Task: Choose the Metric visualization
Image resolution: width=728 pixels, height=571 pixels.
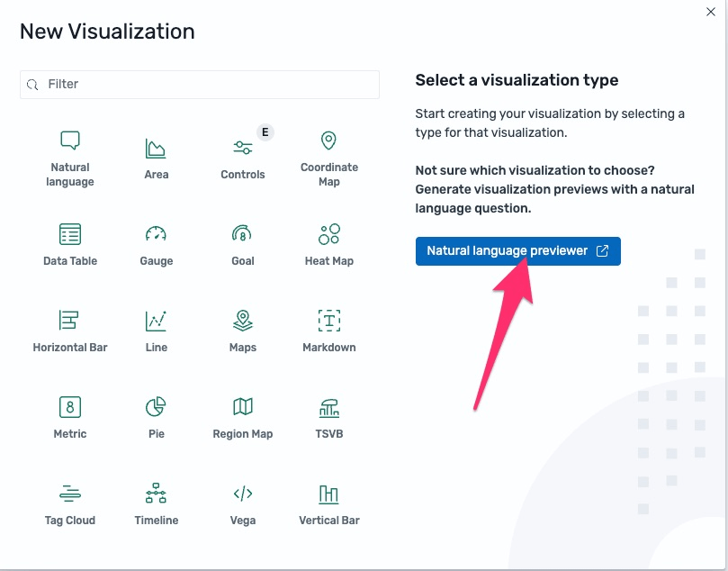Action: 70,417
